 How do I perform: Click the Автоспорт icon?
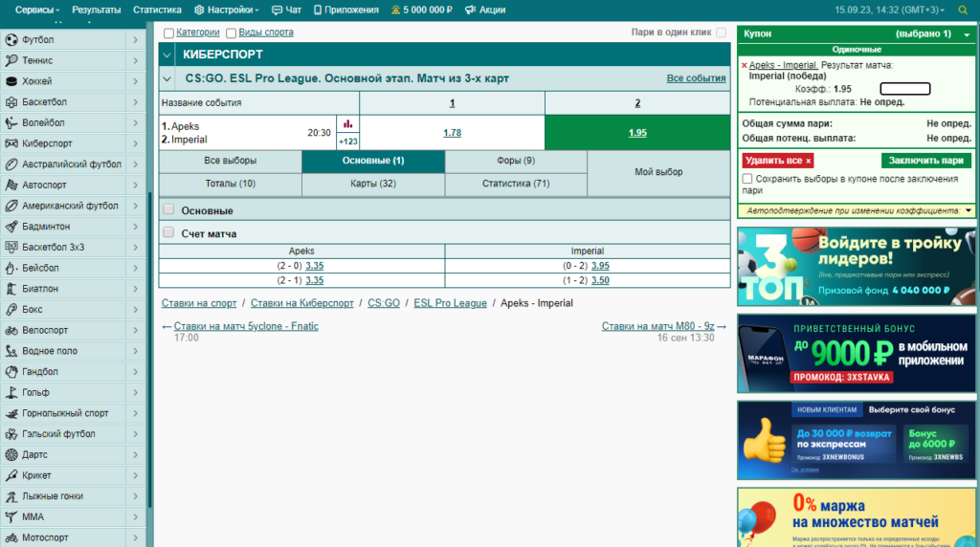click(x=11, y=185)
